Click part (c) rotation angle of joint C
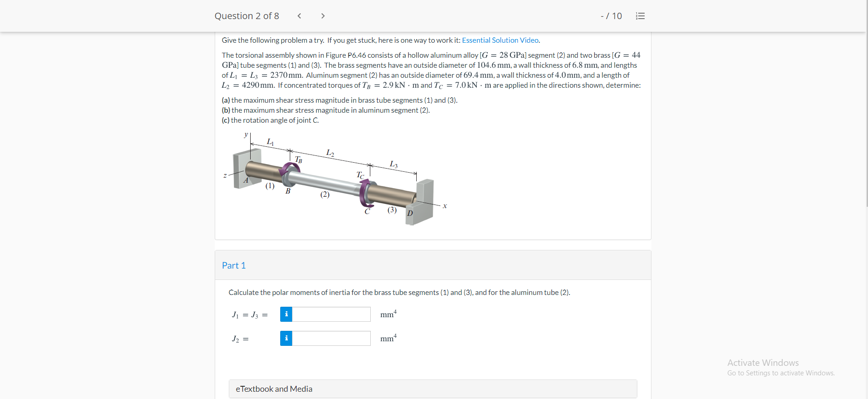The height and width of the screenshot is (399, 868). coord(270,120)
